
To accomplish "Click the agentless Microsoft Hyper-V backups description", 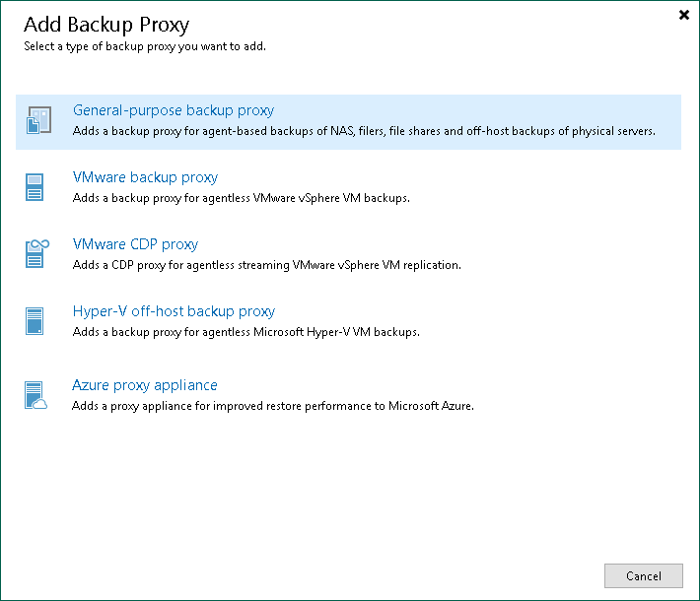I will (246, 332).
